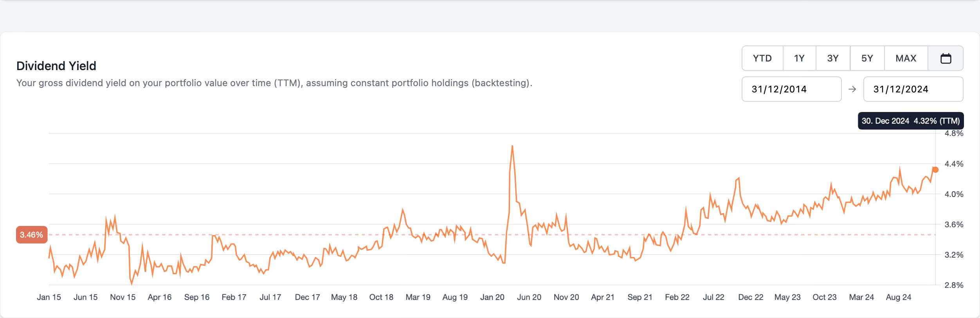
Task: Click the Feb 17 axis label
Action: [234, 297]
